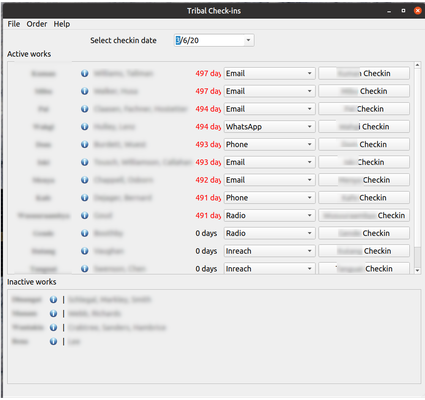Open info icon for last Inreach row
Image resolution: width=425 pixels, height=400 pixels.
[85, 269]
